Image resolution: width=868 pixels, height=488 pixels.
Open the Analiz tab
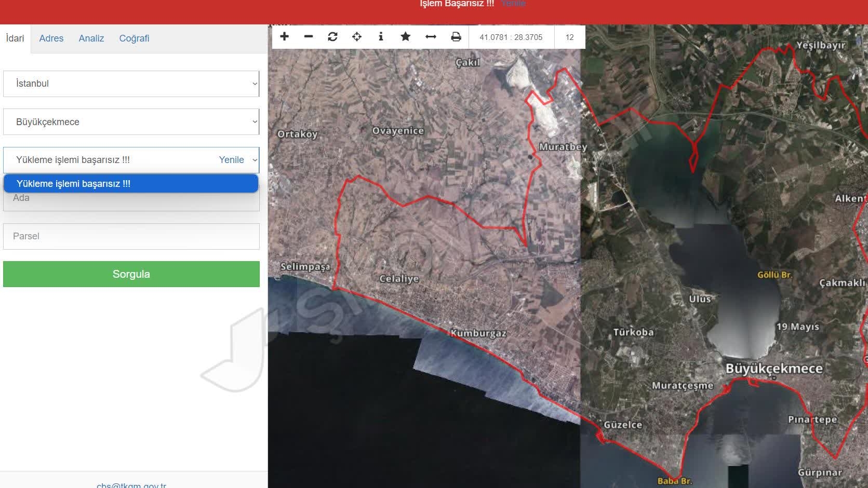(x=91, y=38)
